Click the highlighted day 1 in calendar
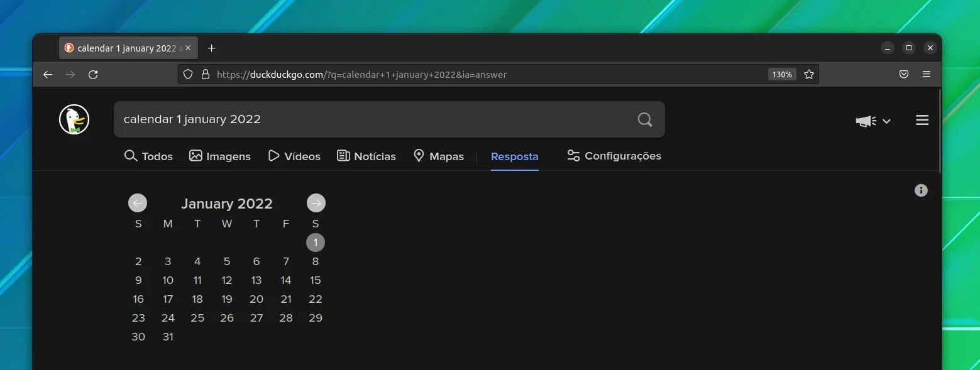980x370 pixels. point(316,242)
